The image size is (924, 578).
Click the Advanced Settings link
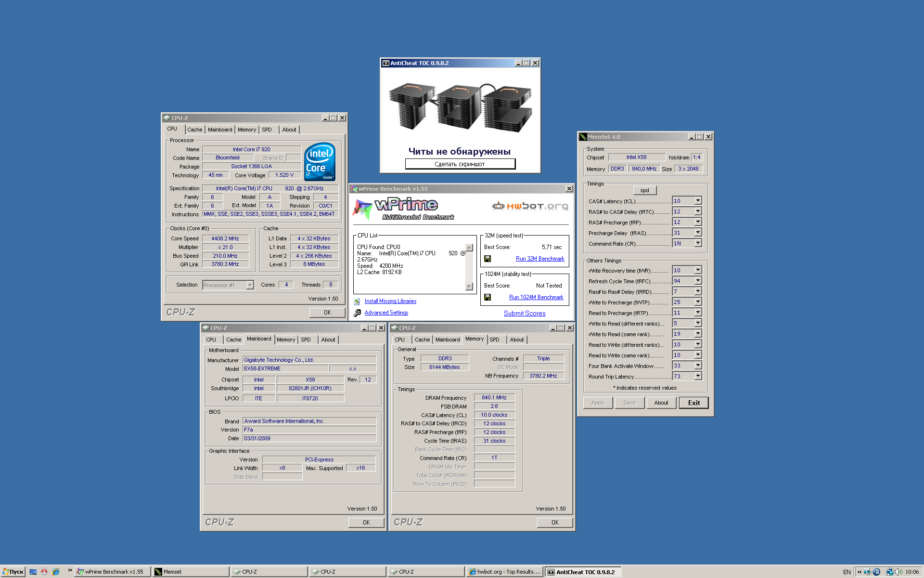[386, 313]
